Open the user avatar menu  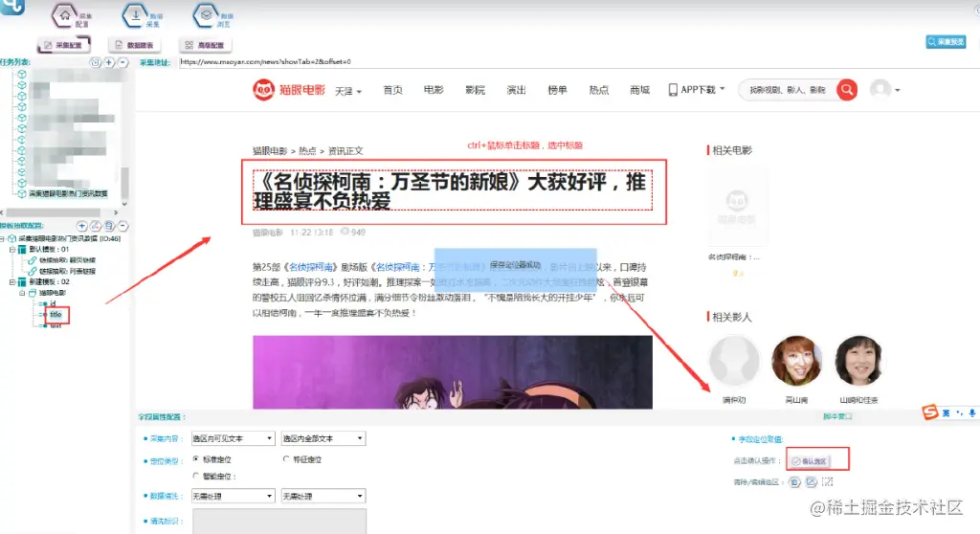pyautogui.click(x=884, y=90)
